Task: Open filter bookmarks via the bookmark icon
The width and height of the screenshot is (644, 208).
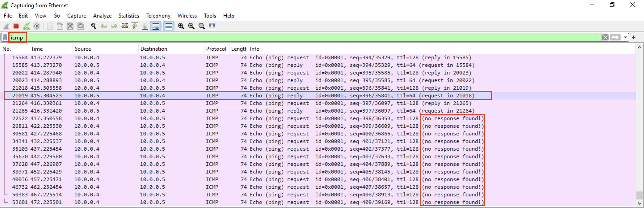Action: 5,37
